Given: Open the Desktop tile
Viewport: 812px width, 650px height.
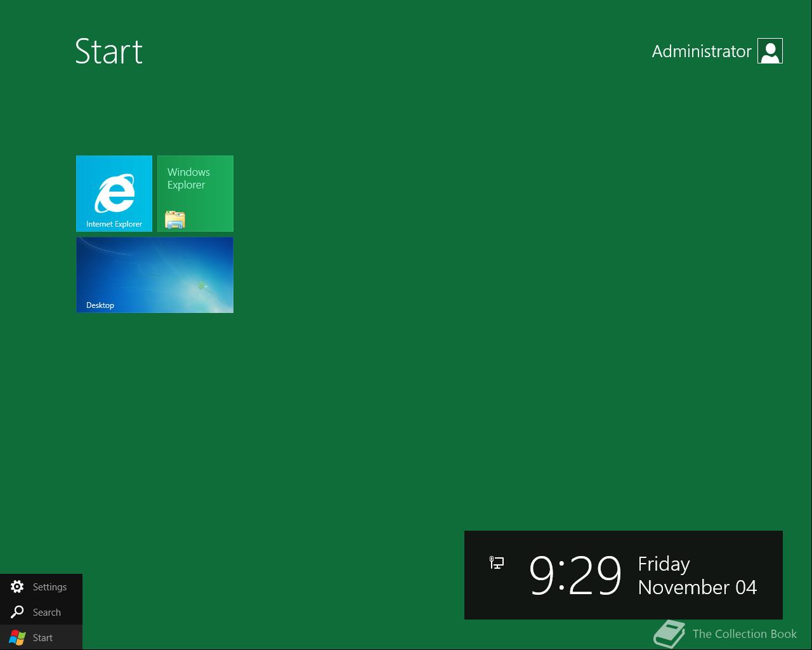Looking at the screenshot, I should 155,275.
